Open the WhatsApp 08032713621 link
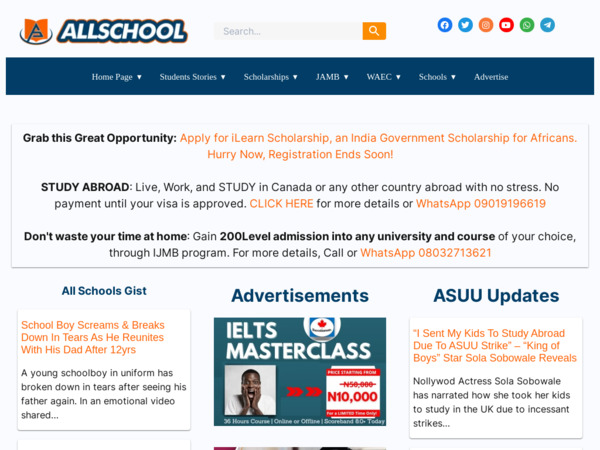This screenshot has width=600, height=450. pyautogui.click(x=426, y=253)
